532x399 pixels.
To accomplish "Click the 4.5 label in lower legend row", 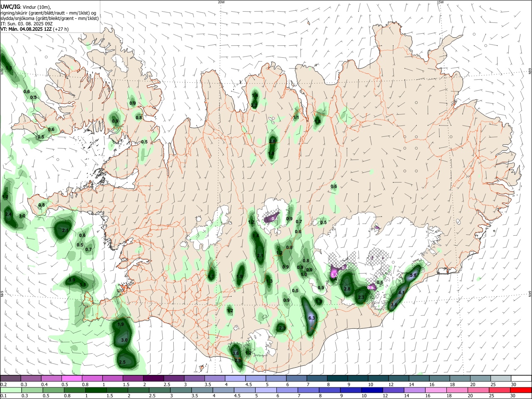I will [237, 396].
